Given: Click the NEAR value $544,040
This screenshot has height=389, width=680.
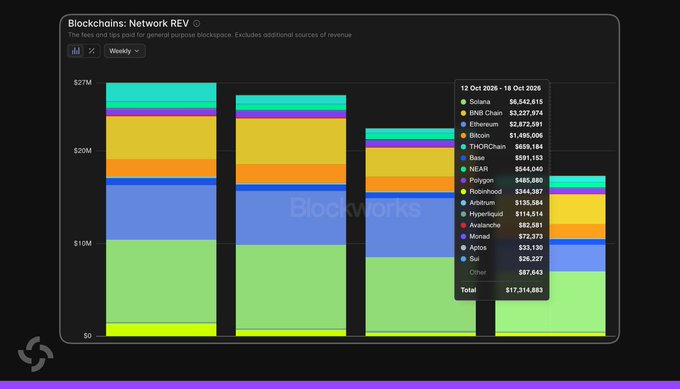Looking at the screenshot, I should (x=529, y=169).
